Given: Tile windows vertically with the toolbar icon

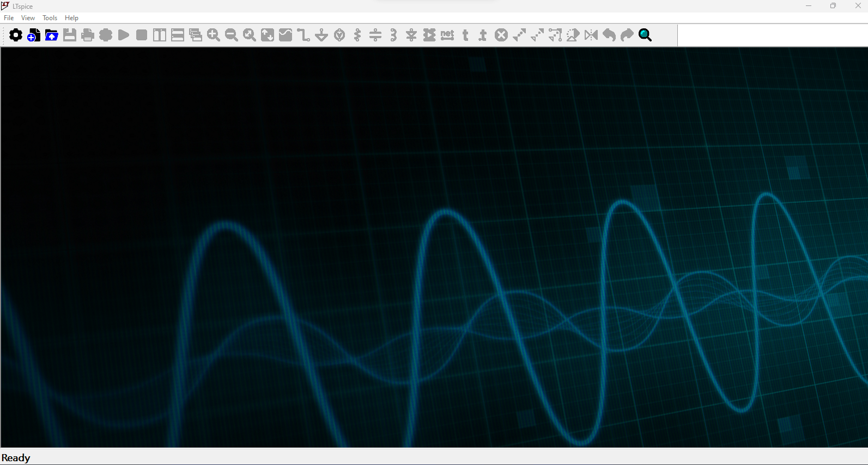Looking at the screenshot, I should 160,35.
